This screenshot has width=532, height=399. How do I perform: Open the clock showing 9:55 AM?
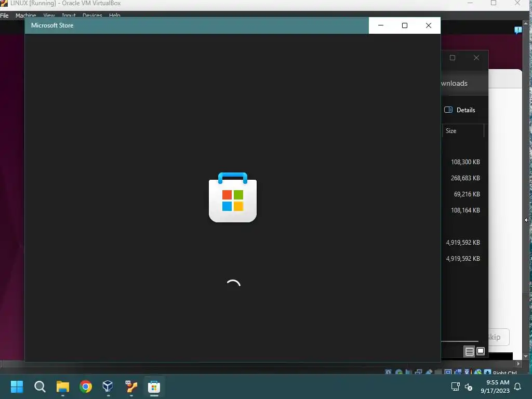(x=495, y=387)
